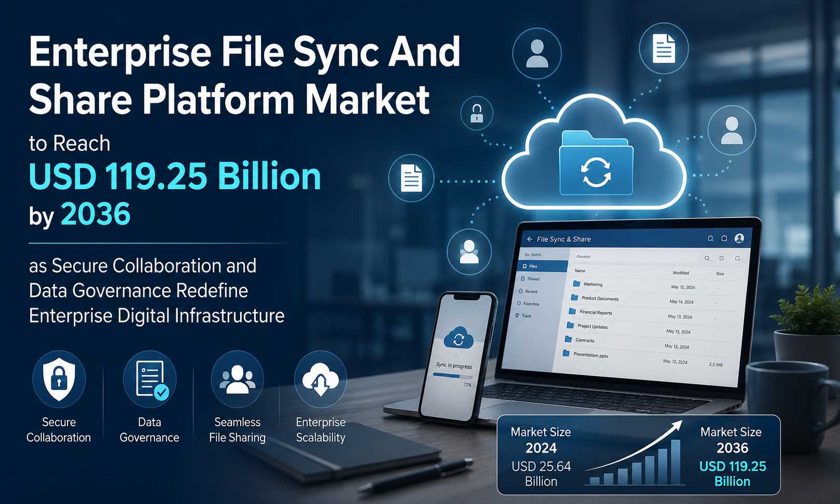Click the Secure Collaboration shield lock icon

(x=59, y=379)
